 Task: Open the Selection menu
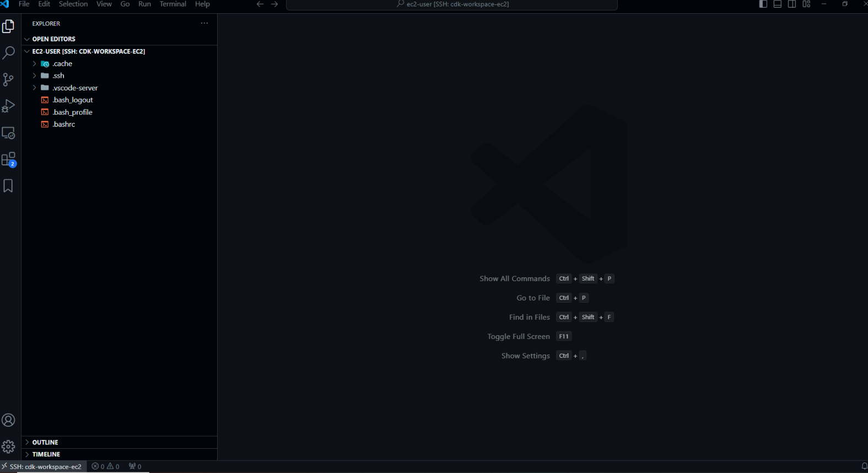(x=73, y=4)
